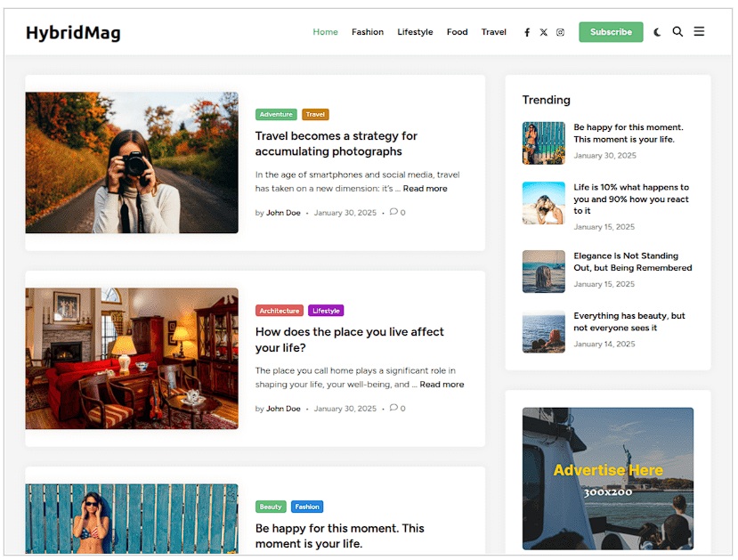Open trending link 'Everything has beauty, but not everyone sees it'
The height and width of the screenshot is (560, 738).
tap(629, 321)
